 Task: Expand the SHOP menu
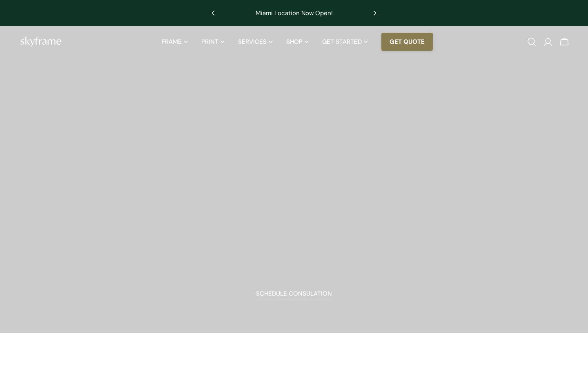pyautogui.click(x=297, y=42)
